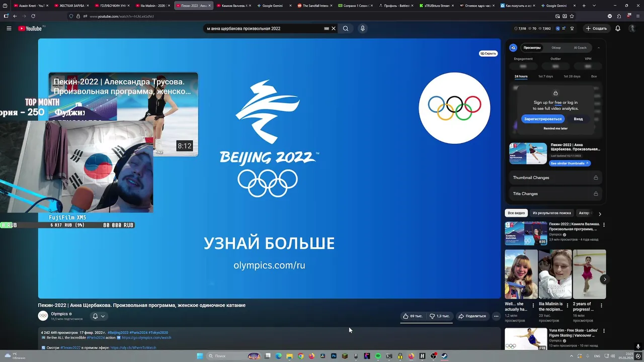Open Steam from the taskbar
Image resolution: width=644 pixels, height=362 pixels.
coord(444,356)
